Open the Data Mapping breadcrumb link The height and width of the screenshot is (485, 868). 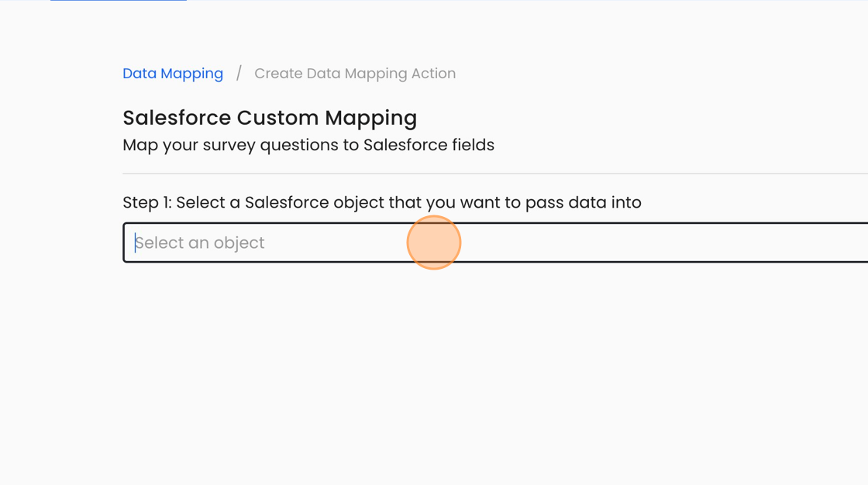click(x=173, y=74)
